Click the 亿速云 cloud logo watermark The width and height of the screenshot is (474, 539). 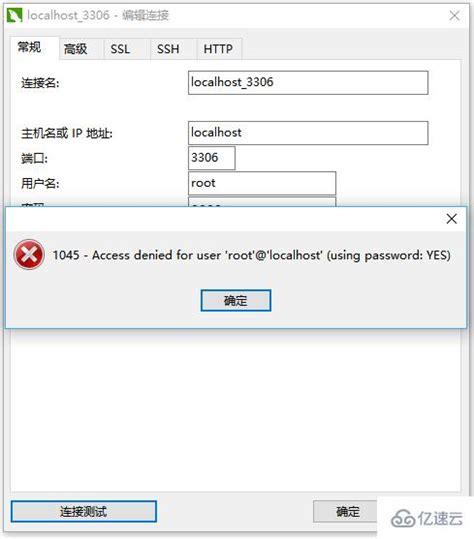[x=427, y=518]
